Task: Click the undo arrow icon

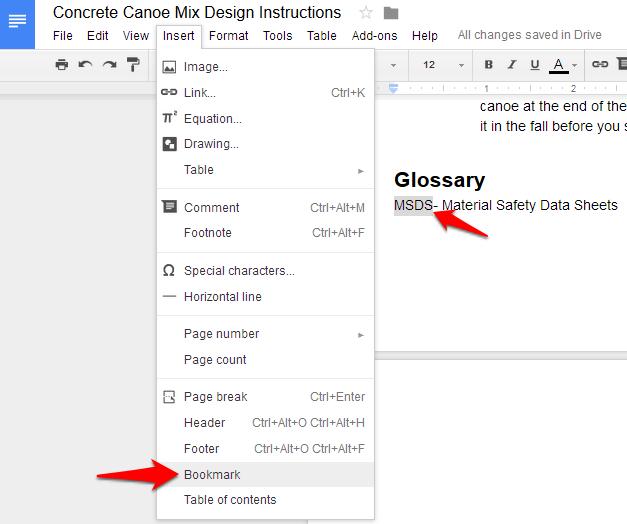Action: coord(85,64)
